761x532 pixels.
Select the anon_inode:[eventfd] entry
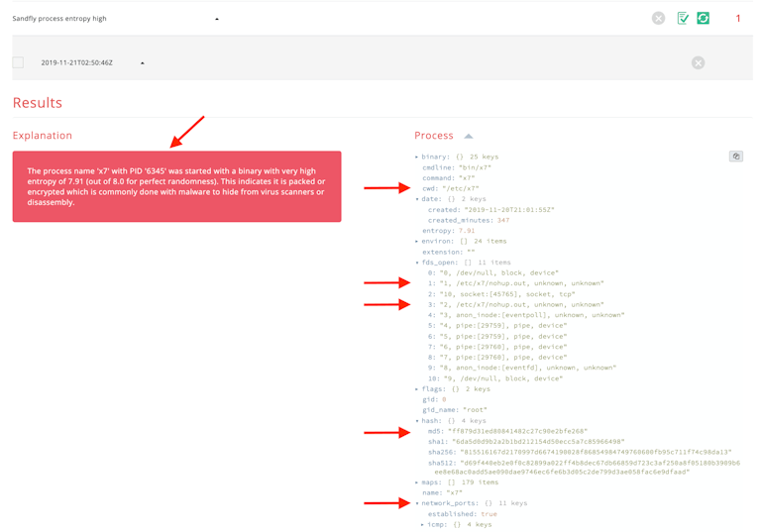pyautogui.click(x=522, y=368)
